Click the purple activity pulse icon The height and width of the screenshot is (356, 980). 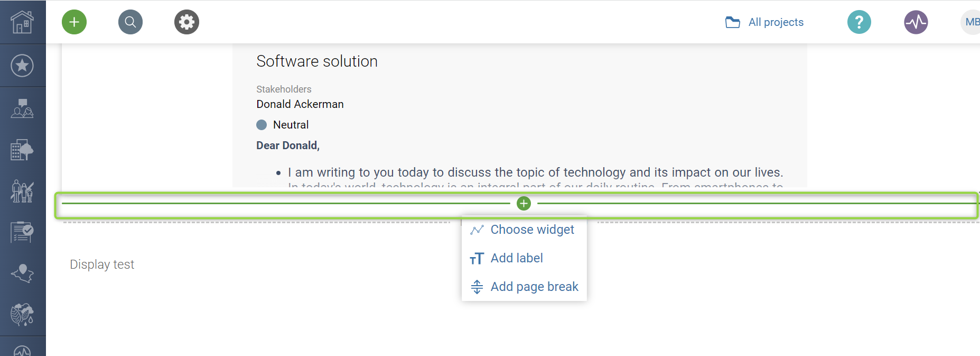tap(916, 22)
